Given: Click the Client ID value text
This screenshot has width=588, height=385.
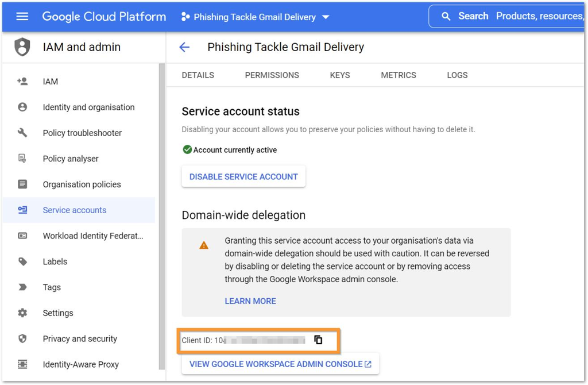Looking at the screenshot, I should point(260,340).
